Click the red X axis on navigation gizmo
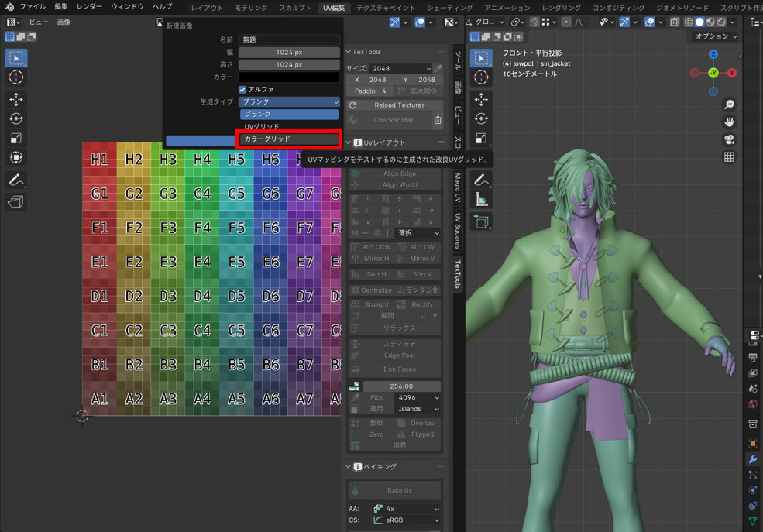 (x=731, y=73)
